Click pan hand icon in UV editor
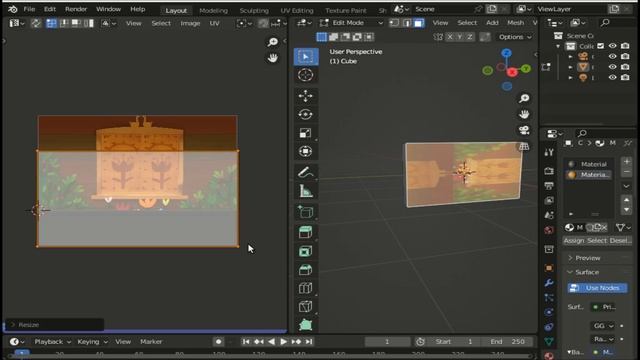Screen dimensions: 640x360 [273, 58]
